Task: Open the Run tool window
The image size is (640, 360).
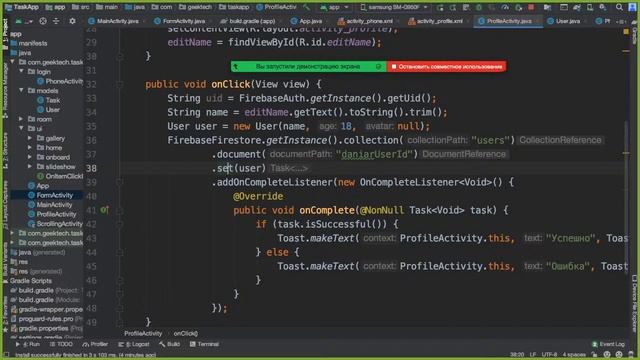Action: pos(28,344)
